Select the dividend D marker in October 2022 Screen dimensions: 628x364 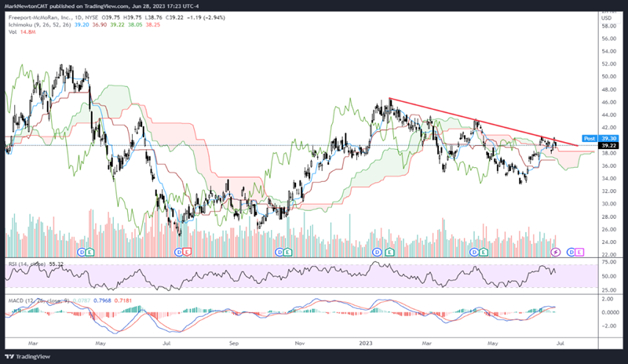[x=279, y=252]
